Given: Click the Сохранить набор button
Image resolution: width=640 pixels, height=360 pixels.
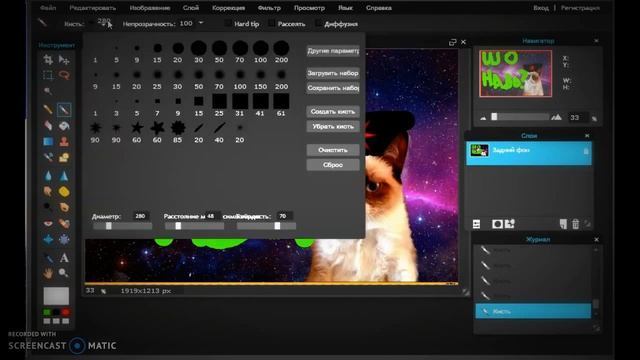Looking at the screenshot, I should pyautogui.click(x=333, y=88).
